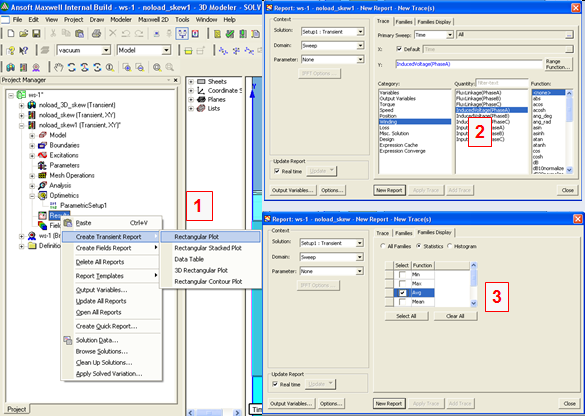Open the vacuum material dropdown
The image size is (585, 416).
(x=106, y=50)
